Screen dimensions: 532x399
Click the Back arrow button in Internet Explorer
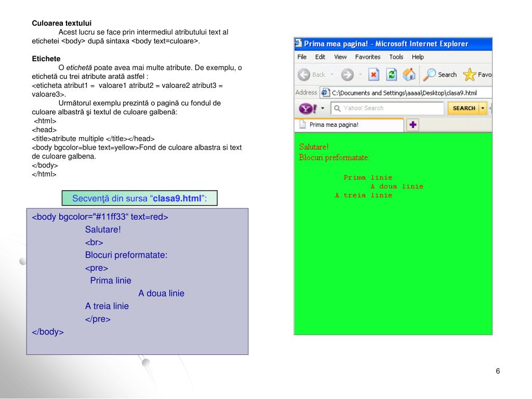point(304,75)
